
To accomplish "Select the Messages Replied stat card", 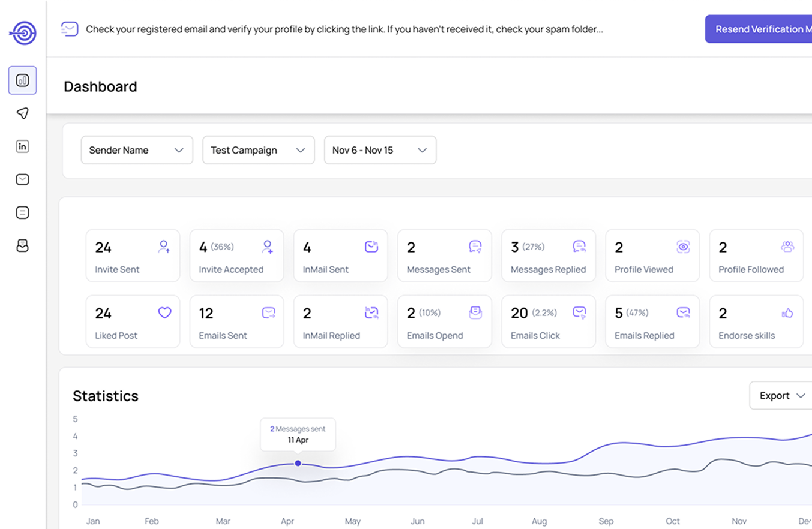I will (548, 256).
